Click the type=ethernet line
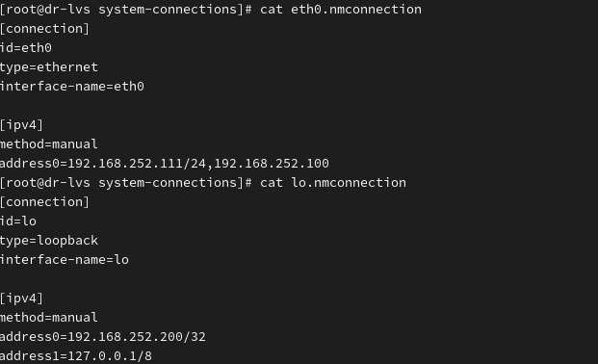This screenshot has width=598, height=364. tap(49, 67)
